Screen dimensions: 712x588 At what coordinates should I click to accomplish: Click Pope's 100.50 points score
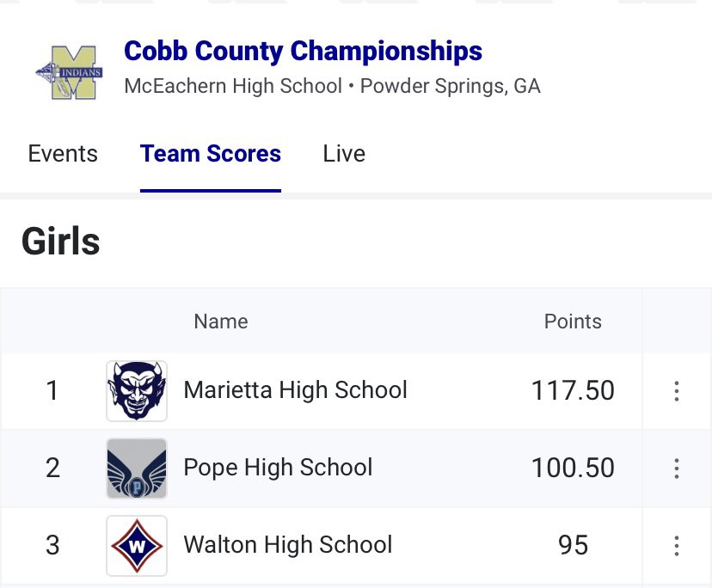point(573,468)
